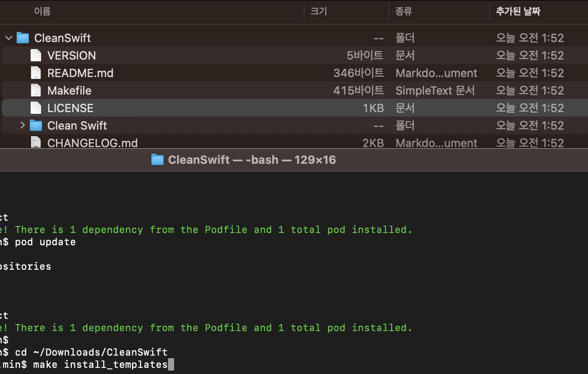
Task: Click the folder proxy icon in Terminal title
Action: coord(157,159)
